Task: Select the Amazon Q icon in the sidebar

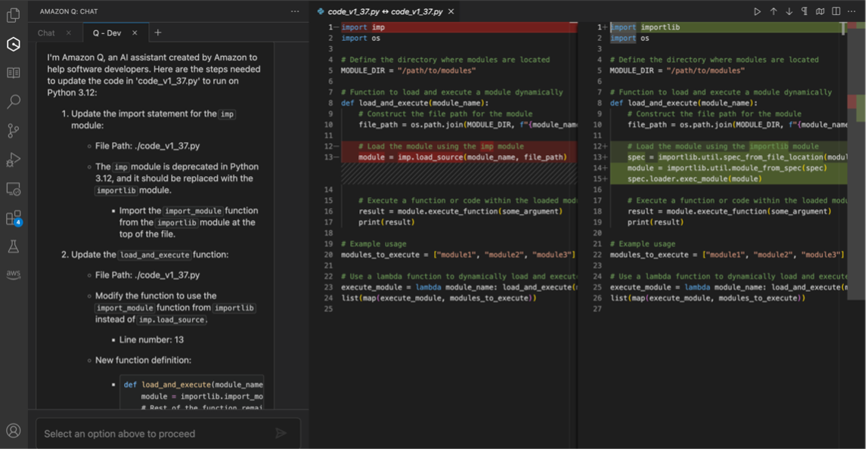Action: point(13,45)
